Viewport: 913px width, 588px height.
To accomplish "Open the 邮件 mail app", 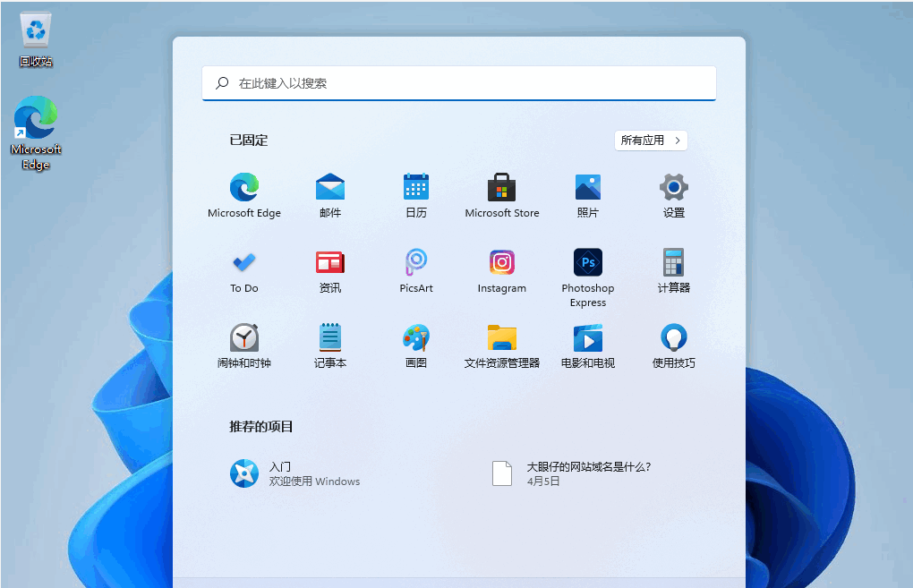I will tap(330, 195).
